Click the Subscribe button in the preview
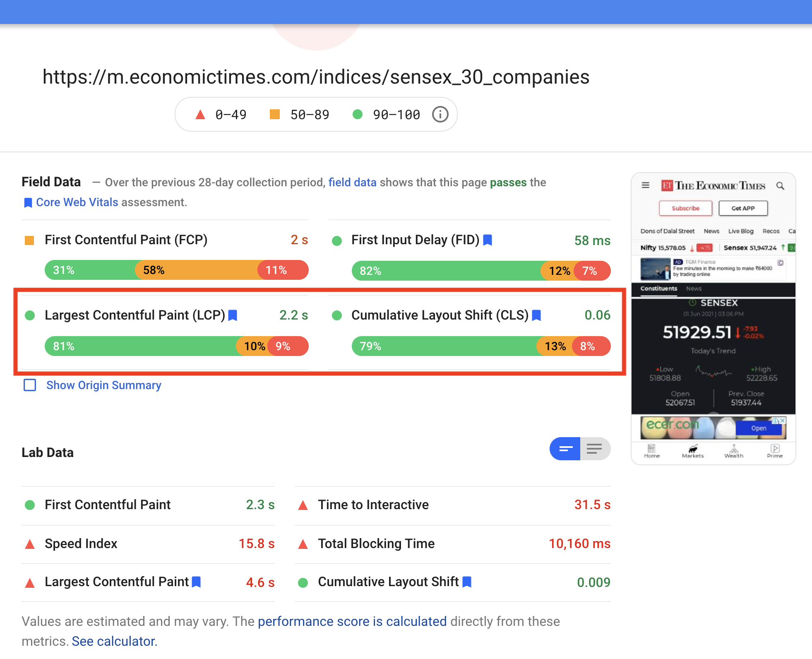Viewport: 812px width, 659px height. [x=685, y=208]
